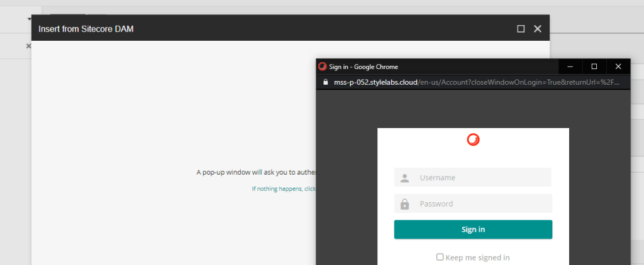Screen dimensions: 644x265
Task: Open the 'If nothing happens, click' link
Action: pos(284,188)
